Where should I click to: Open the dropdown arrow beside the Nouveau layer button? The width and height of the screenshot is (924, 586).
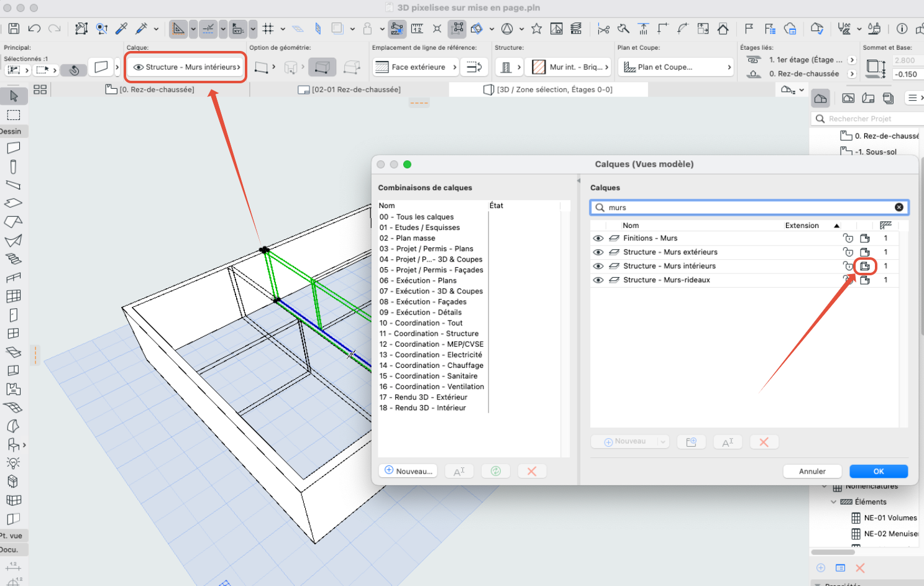click(663, 442)
